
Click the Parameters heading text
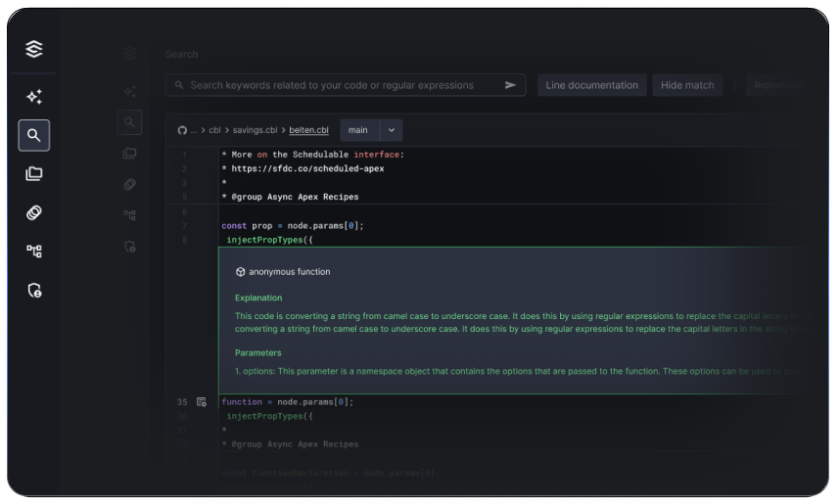click(x=257, y=353)
